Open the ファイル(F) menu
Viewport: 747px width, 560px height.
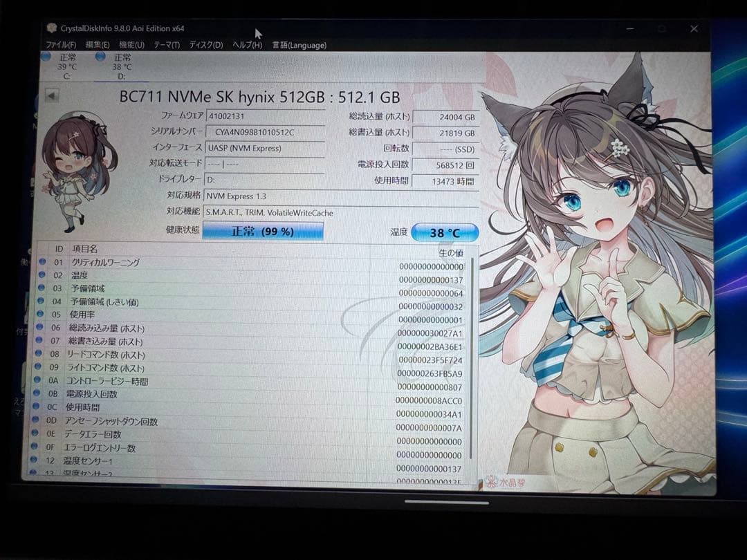click(x=61, y=45)
